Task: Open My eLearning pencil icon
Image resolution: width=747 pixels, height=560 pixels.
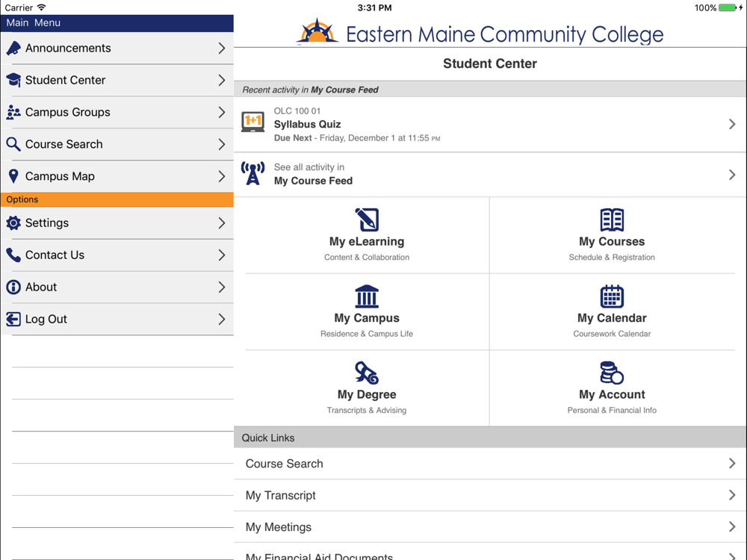Action: (367, 220)
